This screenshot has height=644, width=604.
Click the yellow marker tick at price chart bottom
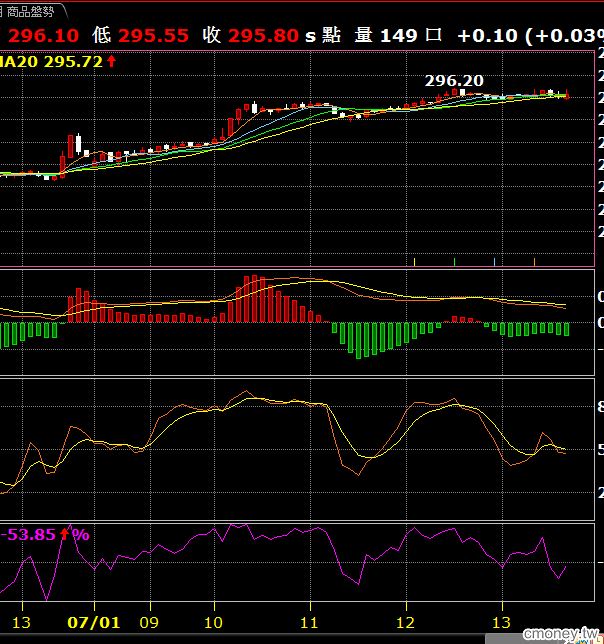[414, 262]
